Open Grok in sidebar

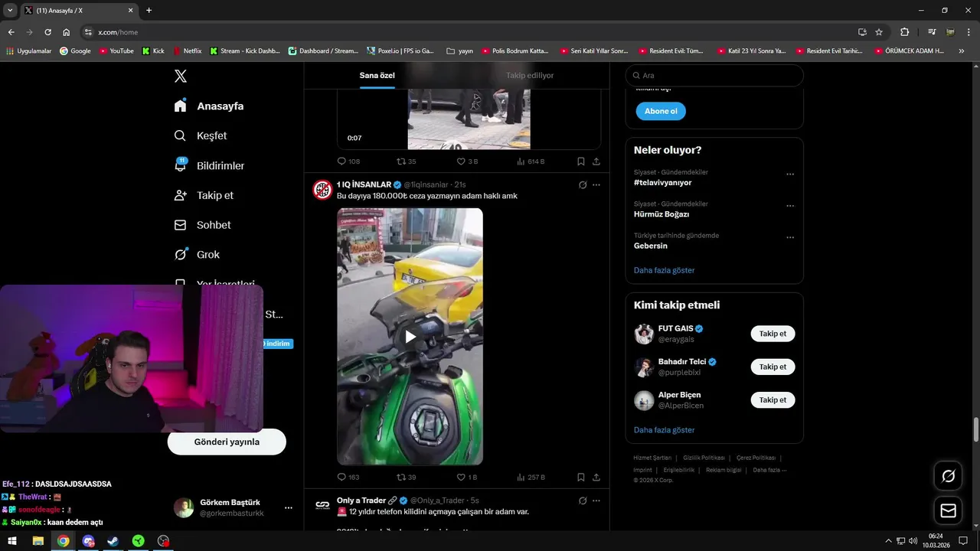pyautogui.click(x=197, y=255)
